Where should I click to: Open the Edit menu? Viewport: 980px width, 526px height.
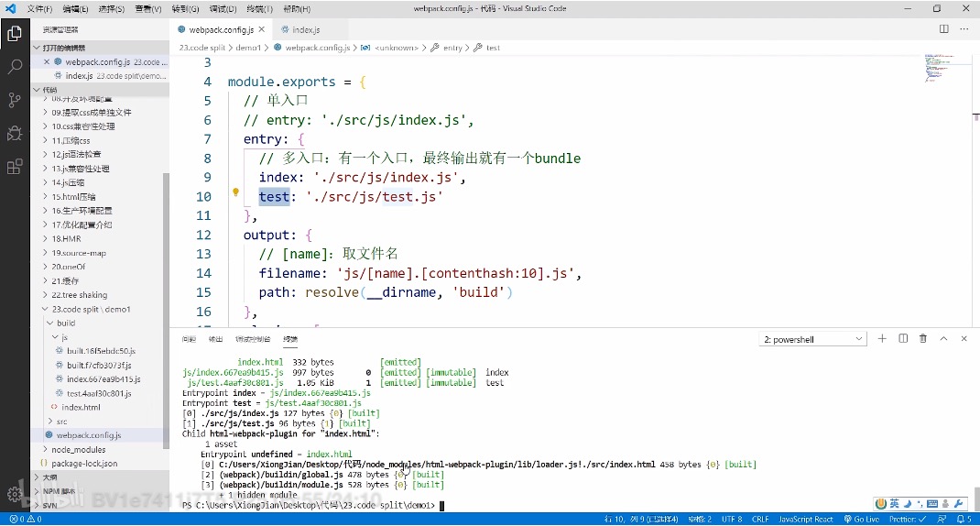[x=76, y=9]
